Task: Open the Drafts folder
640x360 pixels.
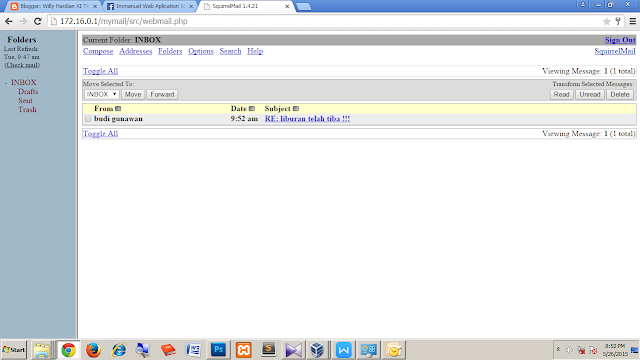Action: point(28,91)
